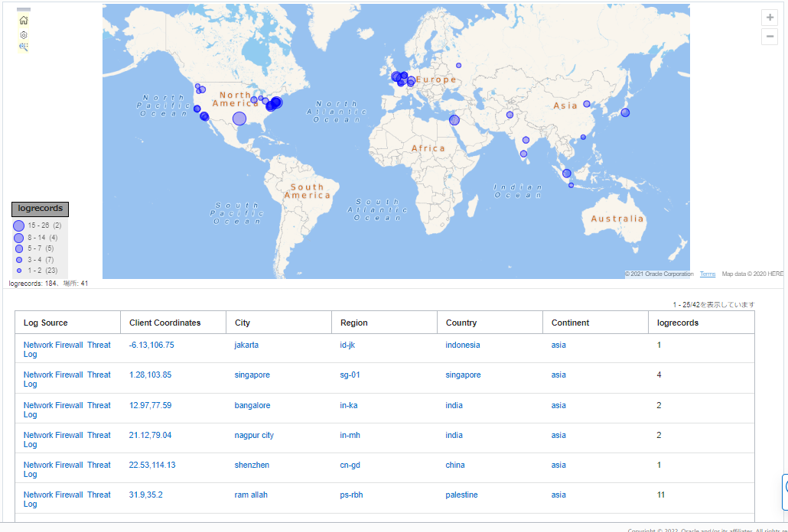Click the Country column header

point(461,323)
